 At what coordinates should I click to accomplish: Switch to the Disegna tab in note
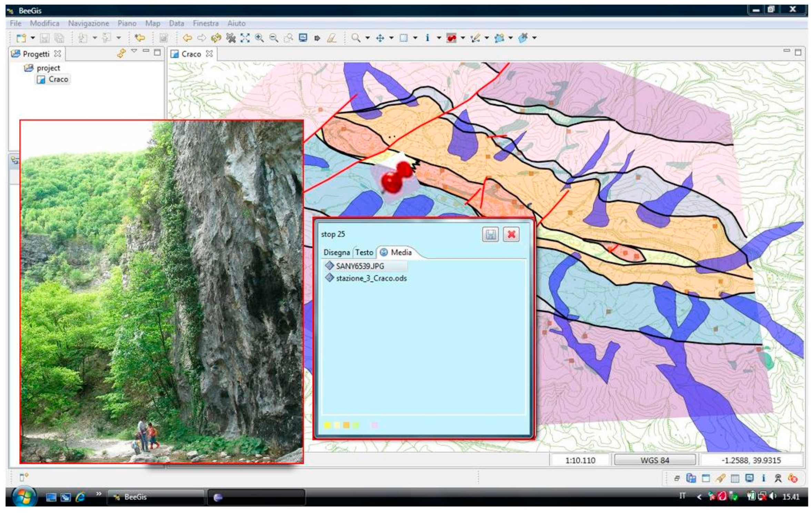(337, 253)
